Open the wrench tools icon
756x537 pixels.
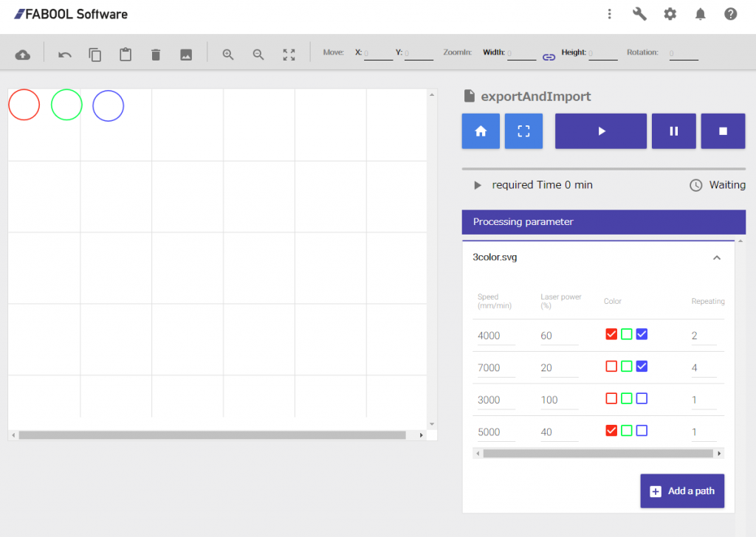tap(639, 14)
